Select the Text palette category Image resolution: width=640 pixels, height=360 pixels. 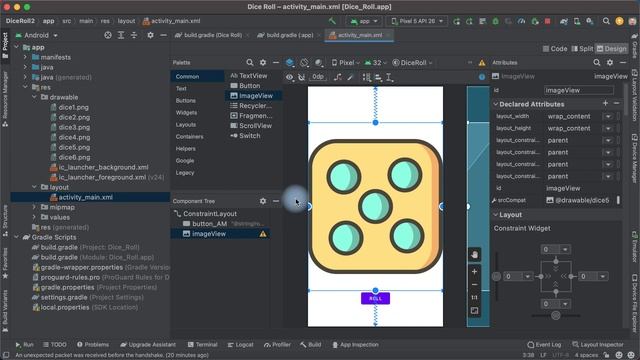coord(181,89)
